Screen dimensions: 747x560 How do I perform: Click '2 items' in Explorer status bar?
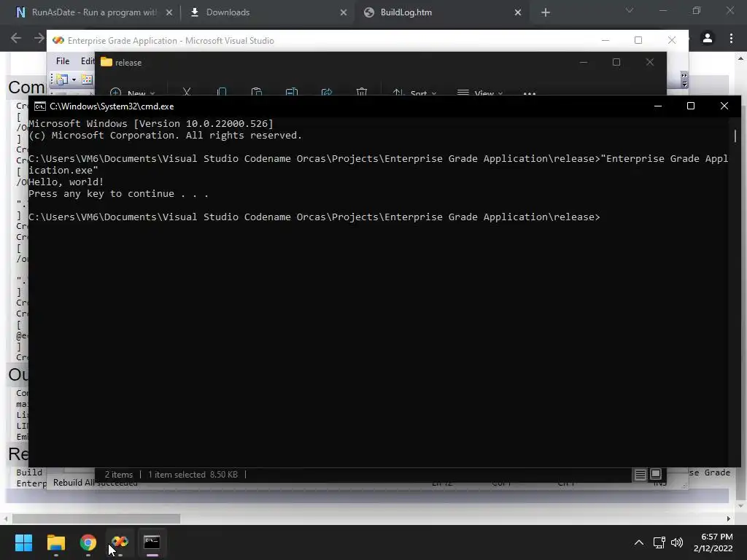(119, 474)
